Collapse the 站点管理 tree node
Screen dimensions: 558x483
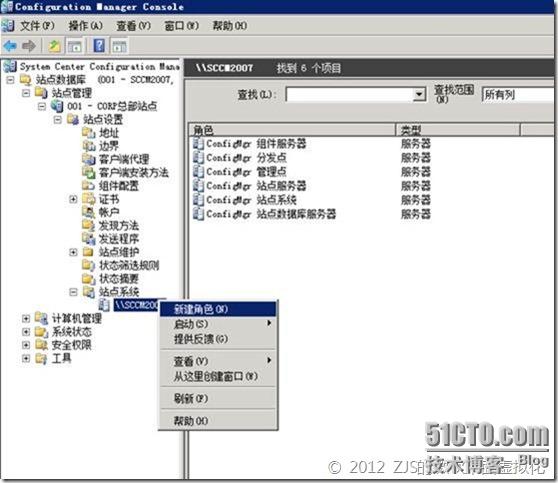(x=26, y=93)
